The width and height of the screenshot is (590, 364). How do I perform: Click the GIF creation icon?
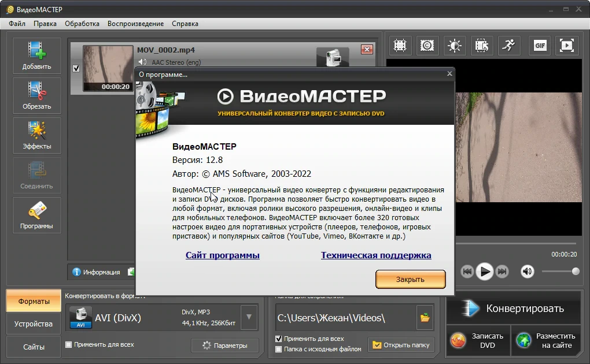540,46
